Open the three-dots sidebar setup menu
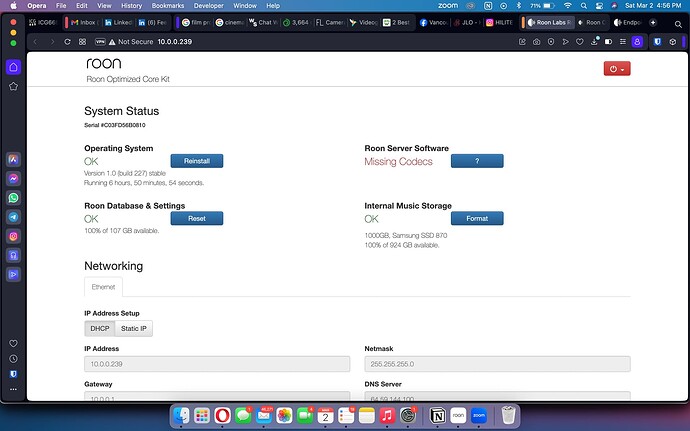This screenshot has width=690, height=431. (14, 389)
